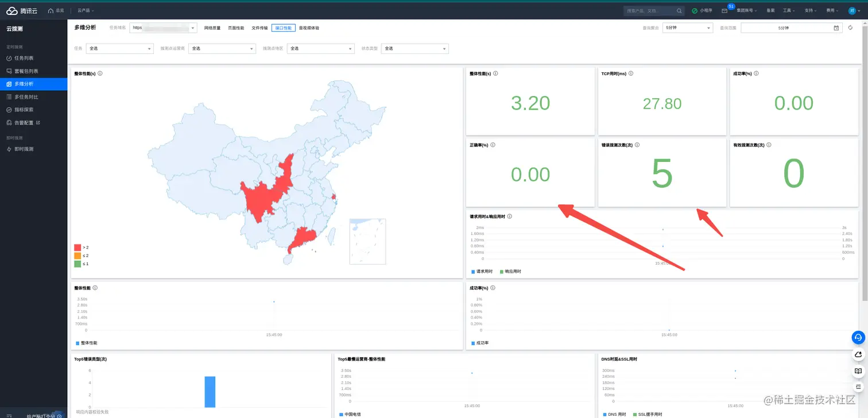This screenshot has width=868, height=418.
Task: Toggle the 请求用时 legend series
Action: pos(482,271)
